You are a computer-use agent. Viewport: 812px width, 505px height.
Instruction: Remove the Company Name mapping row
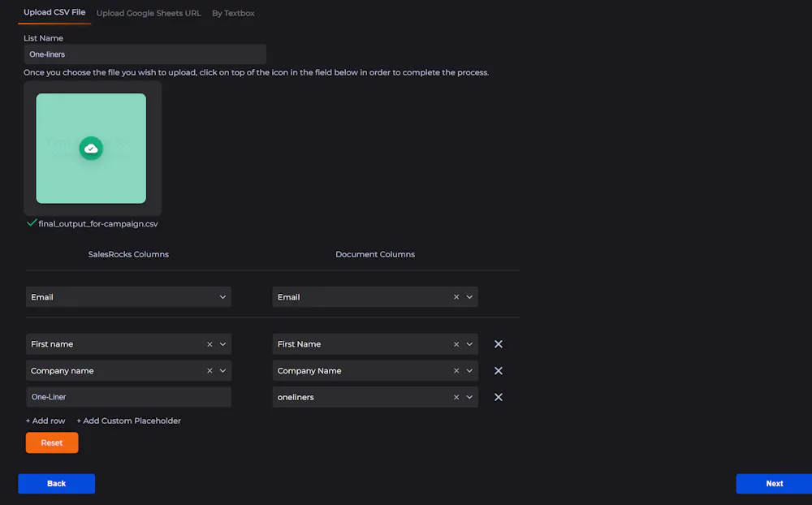[x=499, y=371]
